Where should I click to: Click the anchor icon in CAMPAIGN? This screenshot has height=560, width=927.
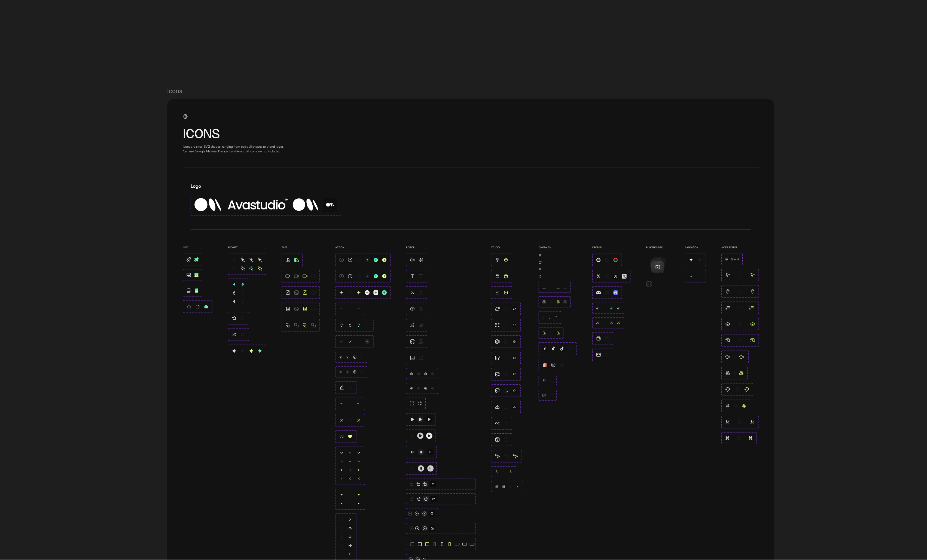[x=540, y=276]
